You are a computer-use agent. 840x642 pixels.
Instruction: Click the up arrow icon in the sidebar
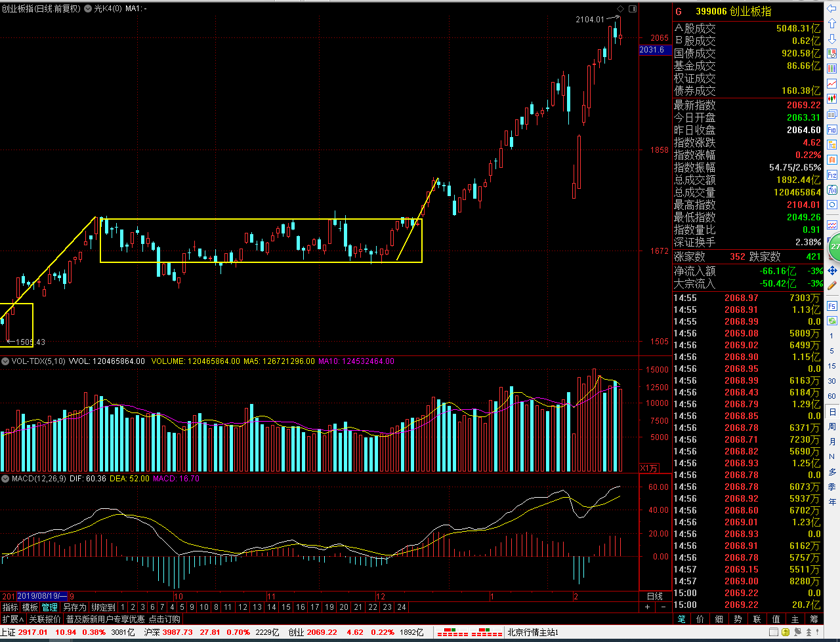coord(831,24)
